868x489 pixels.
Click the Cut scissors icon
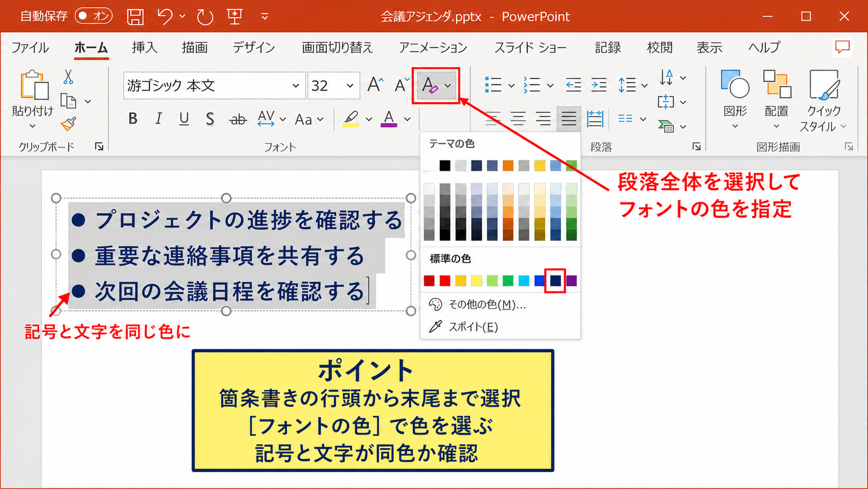(x=68, y=77)
